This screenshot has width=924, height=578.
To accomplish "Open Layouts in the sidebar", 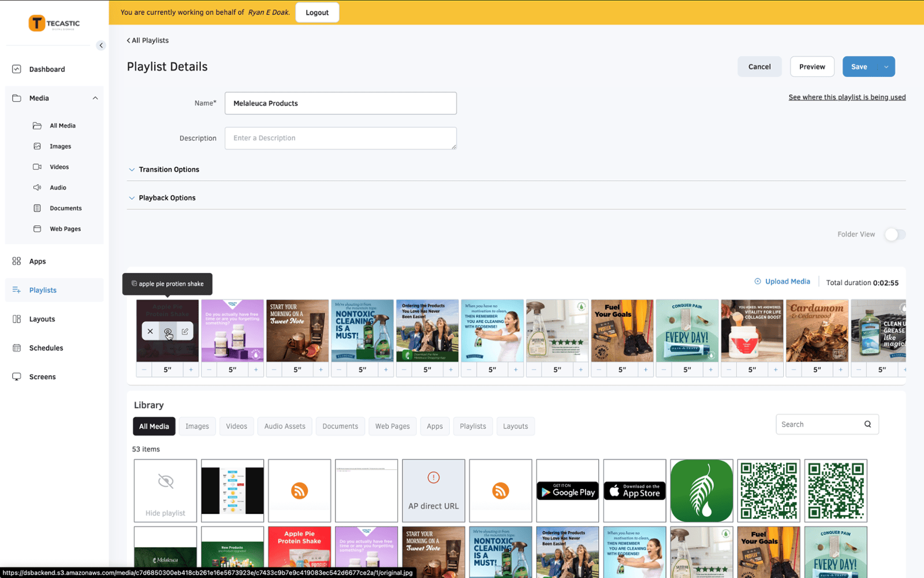I will (x=42, y=319).
